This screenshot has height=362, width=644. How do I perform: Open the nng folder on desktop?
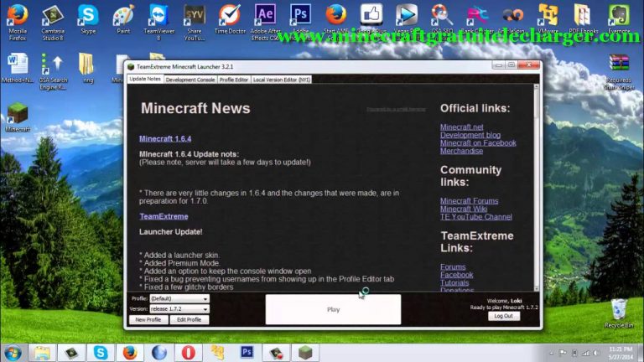click(x=87, y=68)
